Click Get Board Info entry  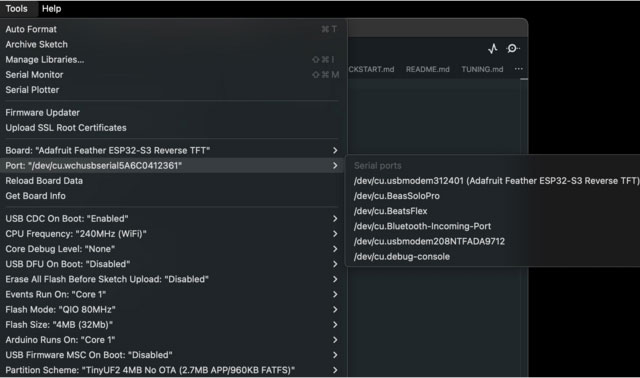(x=173, y=196)
